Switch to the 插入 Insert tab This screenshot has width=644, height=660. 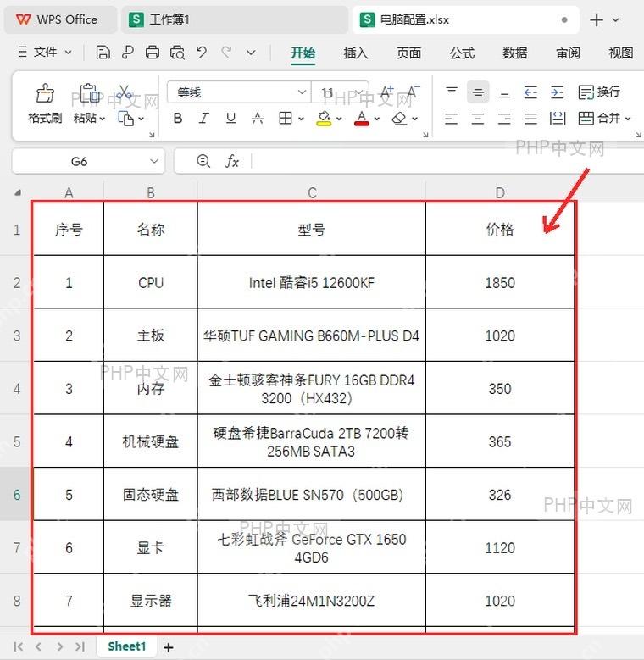click(x=356, y=53)
